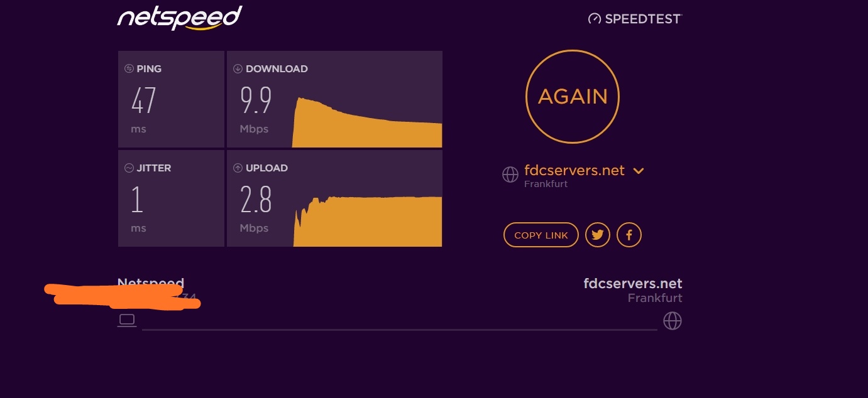Click the COPY LINK button
868x398 pixels.
pos(541,235)
